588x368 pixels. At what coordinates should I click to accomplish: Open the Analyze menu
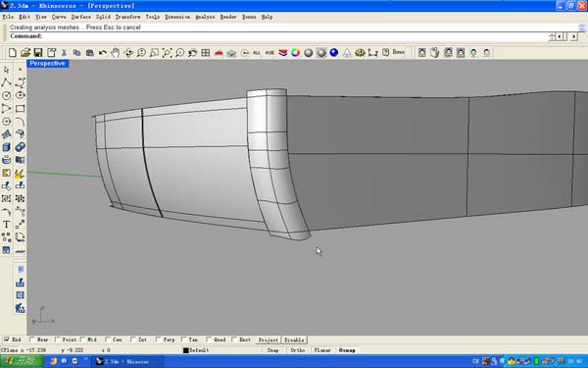tap(205, 17)
